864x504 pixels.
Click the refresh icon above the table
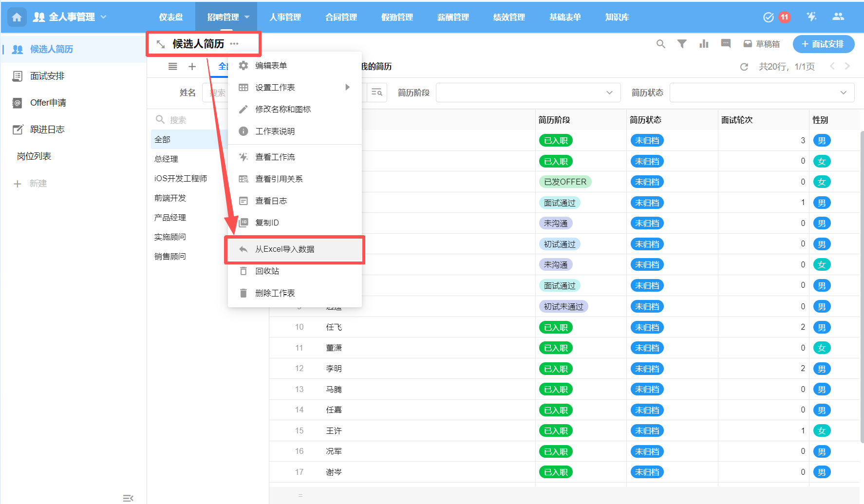coord(744,67)
